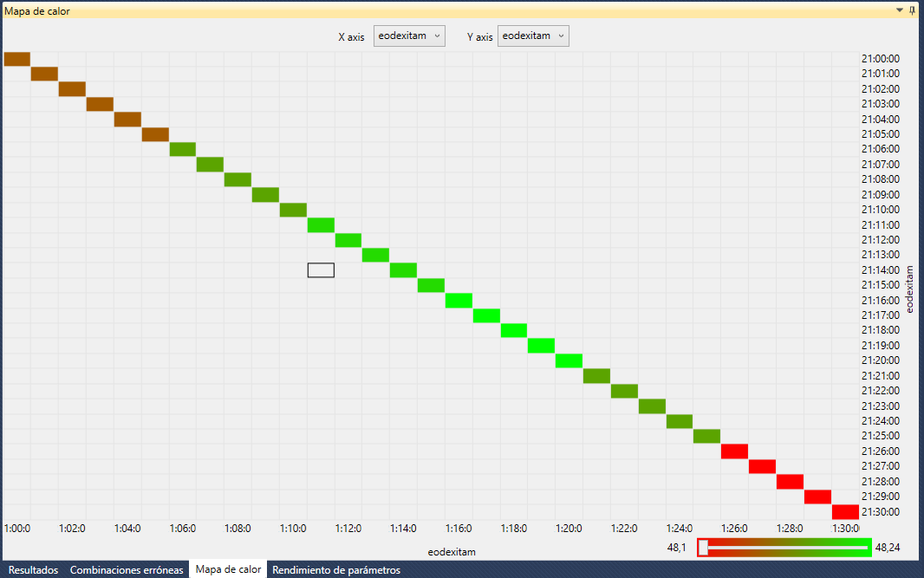The height and width of the screenshot is (578, 924).
Task: Click the red-to-green gradient range bar
Action: pyautogui.click(x=784, y=548)
